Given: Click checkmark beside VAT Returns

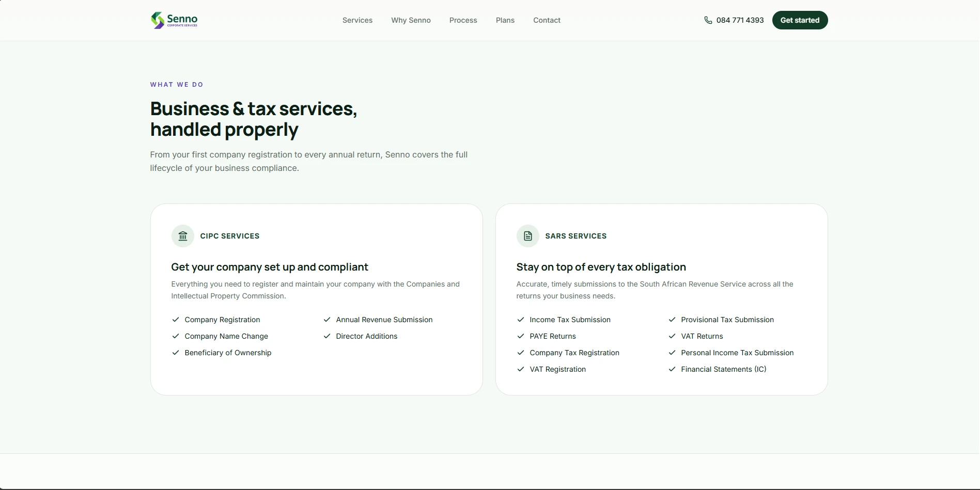Looking at the screenshot, I should point(672,336).
